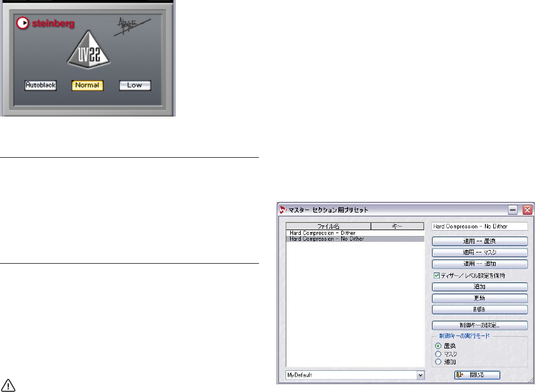Select the 追加 radio button

pyautogui.click(x=438, y=361)
